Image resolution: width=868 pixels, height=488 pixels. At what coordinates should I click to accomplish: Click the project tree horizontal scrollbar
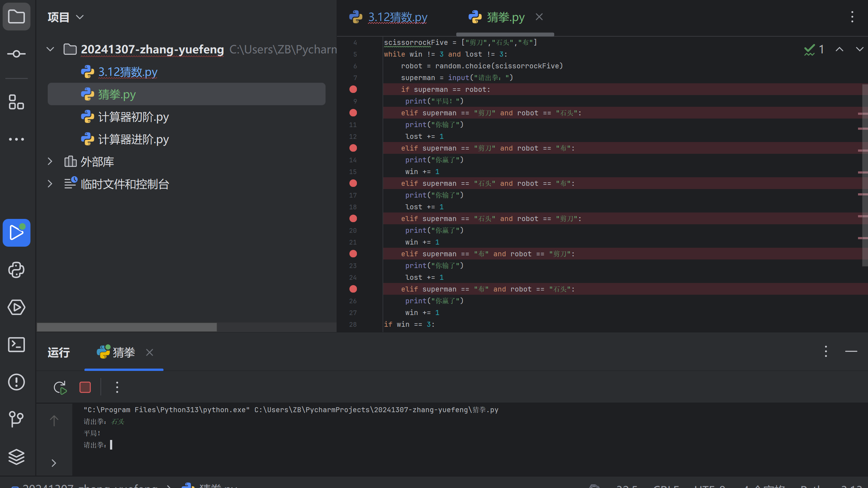pos(127,327)
